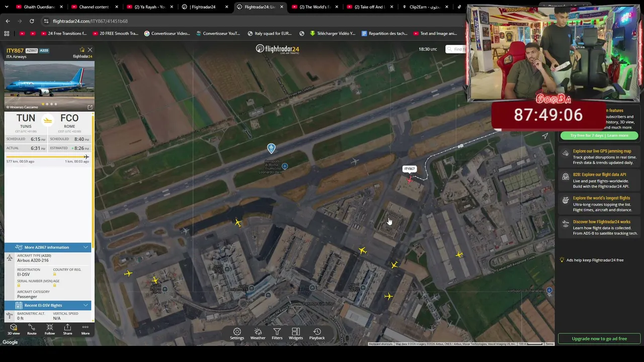644x362 pixels.
Task: Switch to the Take off And Landing tab
Action: click(370, 7)
